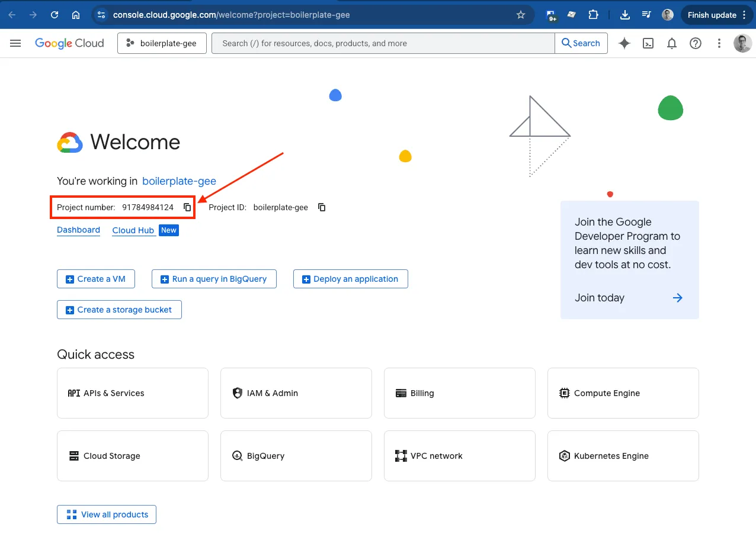This screenshot has height=534, width=756.
Task: Activate Cloud Shell terminal icon
Action: coord(648,43)
